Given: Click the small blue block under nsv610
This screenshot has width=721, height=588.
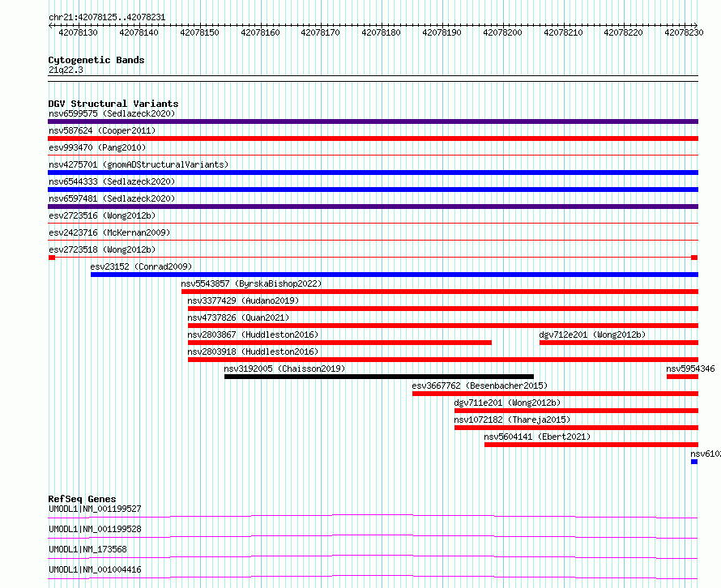Looking at the screenshot, I should point(694,462).
